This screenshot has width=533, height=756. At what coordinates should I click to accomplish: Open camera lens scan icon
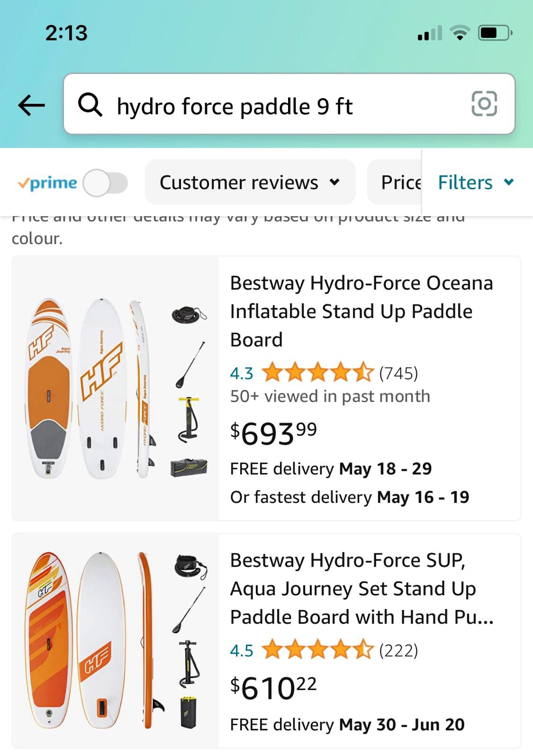coord(484,104)
